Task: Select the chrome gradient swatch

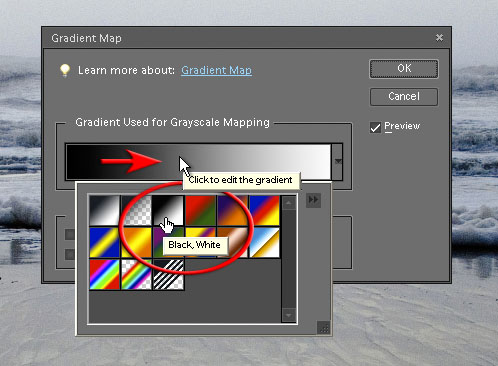Action: pyautogui.click(x=264, y=242)
